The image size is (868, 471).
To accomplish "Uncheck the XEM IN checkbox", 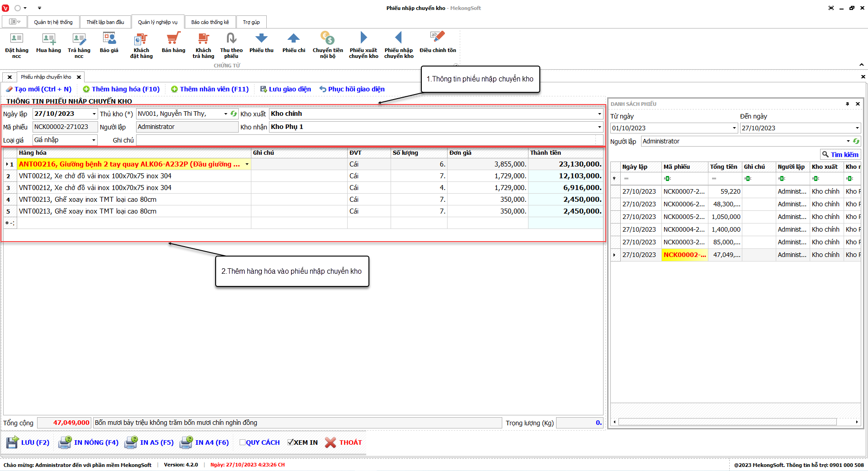I will 291,442.
